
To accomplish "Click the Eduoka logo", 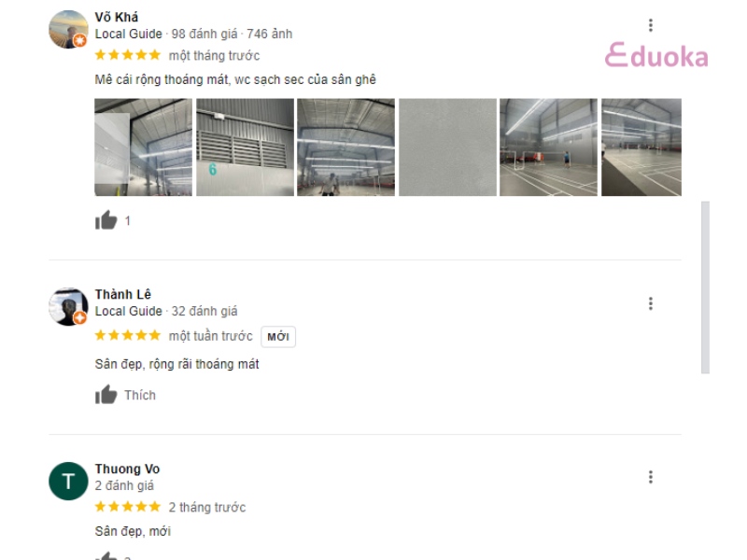I will point(656,57).
